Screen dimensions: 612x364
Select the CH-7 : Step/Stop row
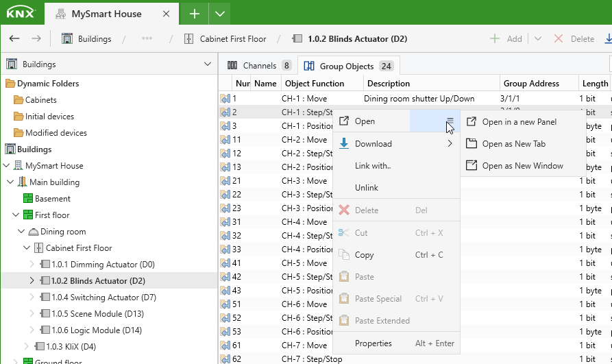coord(415,359)
